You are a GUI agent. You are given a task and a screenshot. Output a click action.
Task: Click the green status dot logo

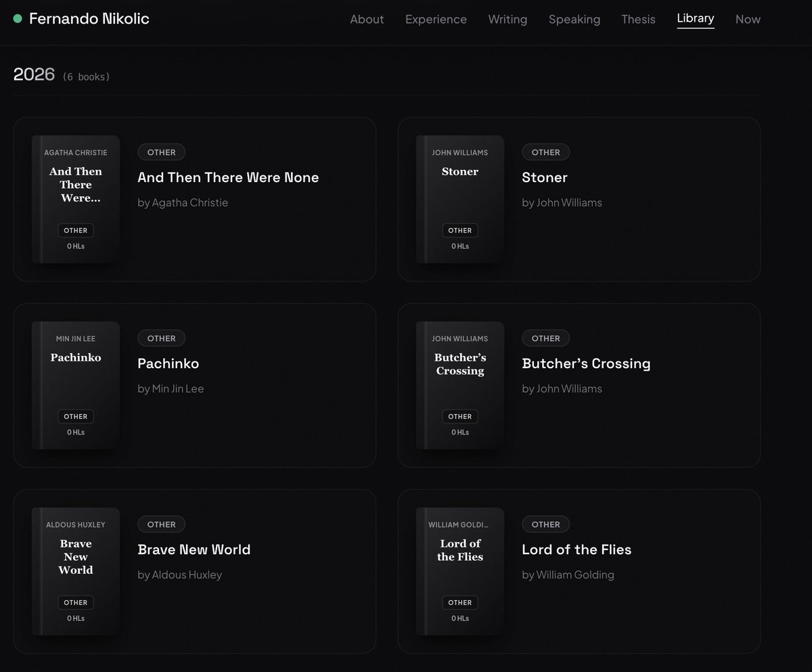click(x=18, y=18)
